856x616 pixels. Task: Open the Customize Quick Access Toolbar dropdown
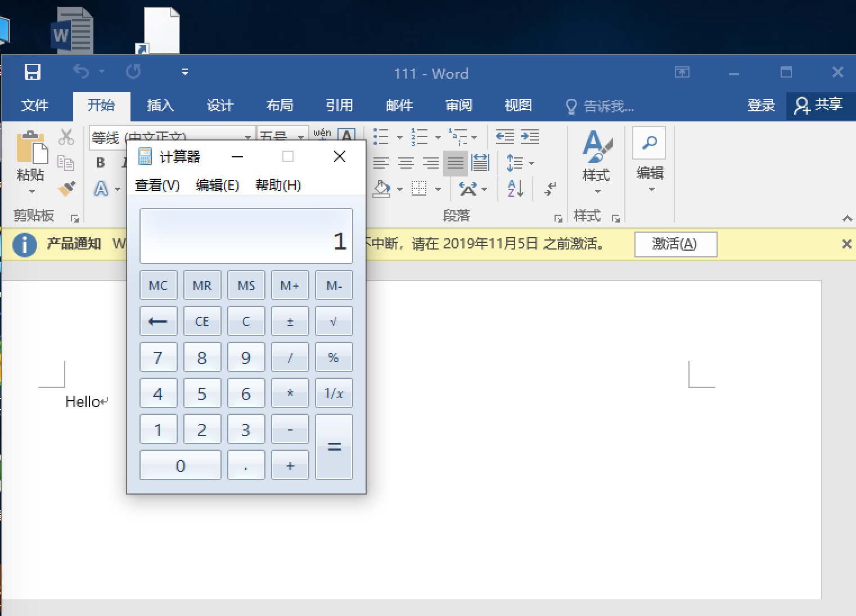pos(185,72)
